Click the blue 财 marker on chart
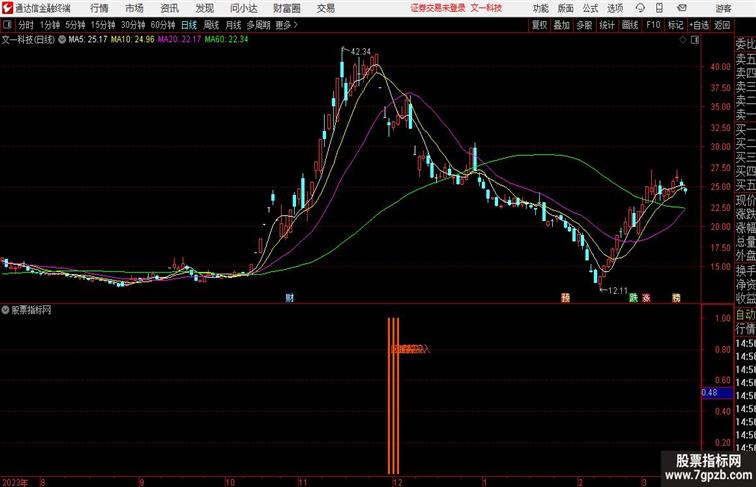 [x=289, y=298]
